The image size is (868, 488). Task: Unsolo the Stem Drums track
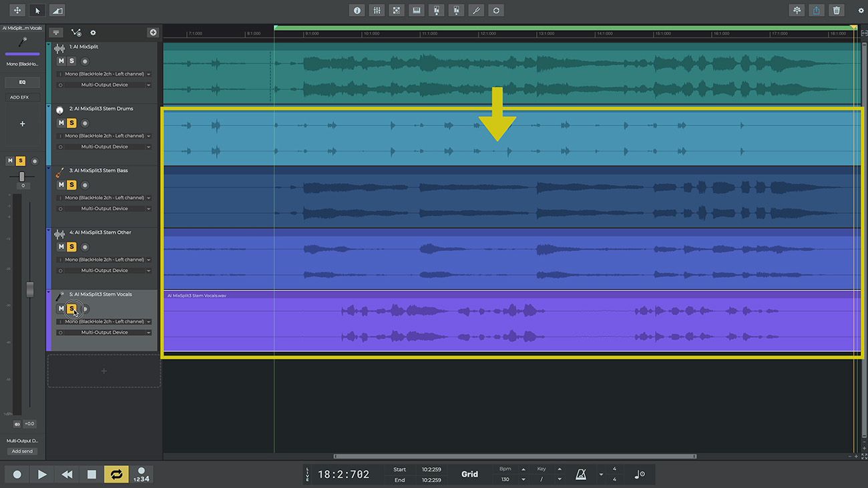pyautogui.click(x=72, y=123)
